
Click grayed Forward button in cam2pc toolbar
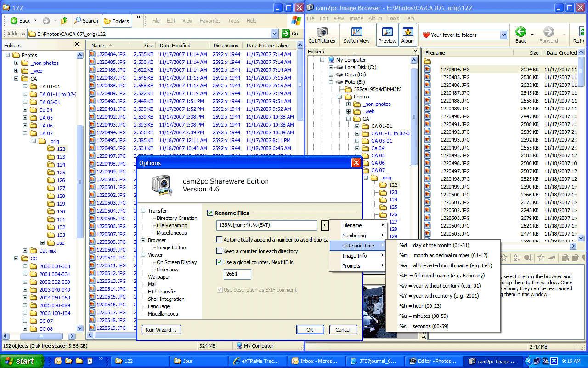548,31
